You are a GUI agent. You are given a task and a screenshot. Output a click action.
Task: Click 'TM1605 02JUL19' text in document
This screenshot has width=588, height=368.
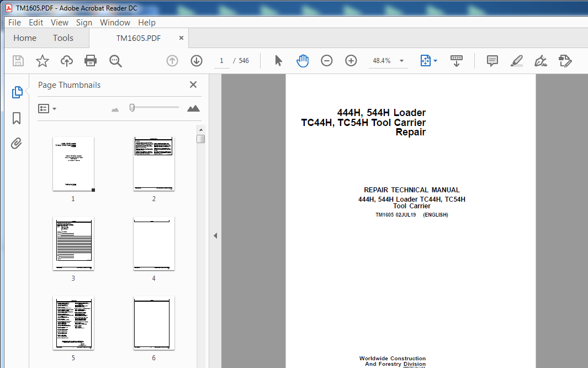coord(396,215)
